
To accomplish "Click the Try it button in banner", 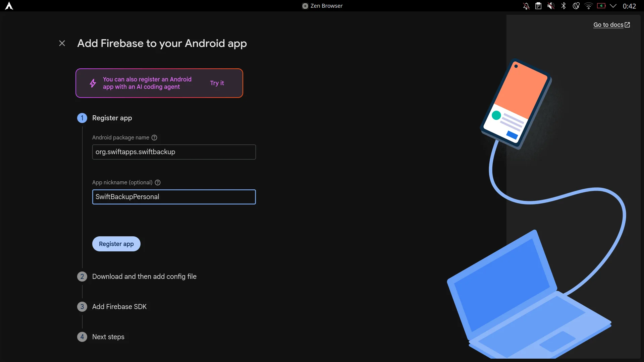I will tap(217, 83).
